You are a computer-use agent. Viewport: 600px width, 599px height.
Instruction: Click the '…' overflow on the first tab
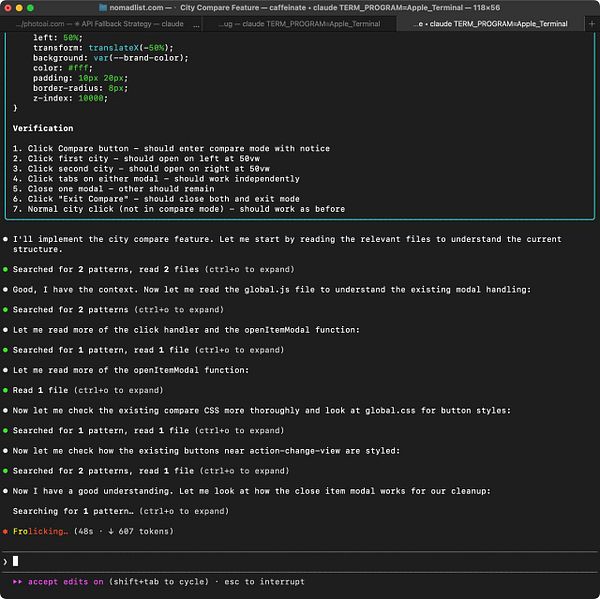(196, 24)
